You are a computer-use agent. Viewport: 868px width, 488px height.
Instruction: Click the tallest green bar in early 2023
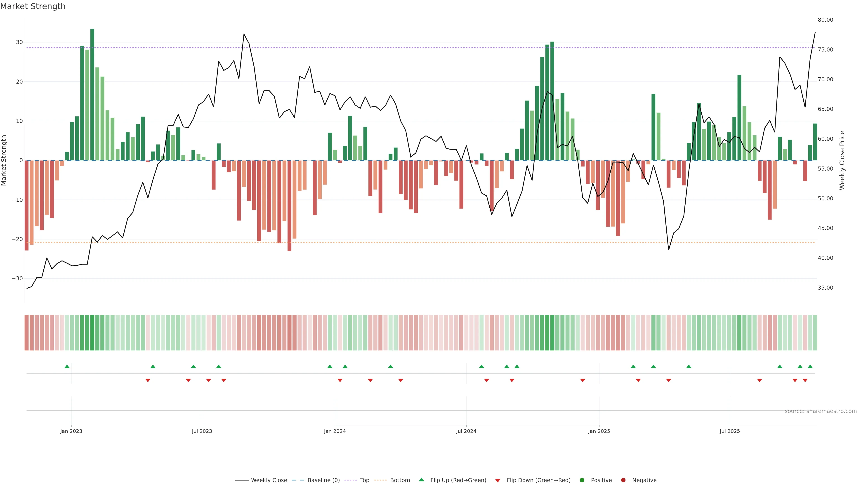(x=92, y=94)
